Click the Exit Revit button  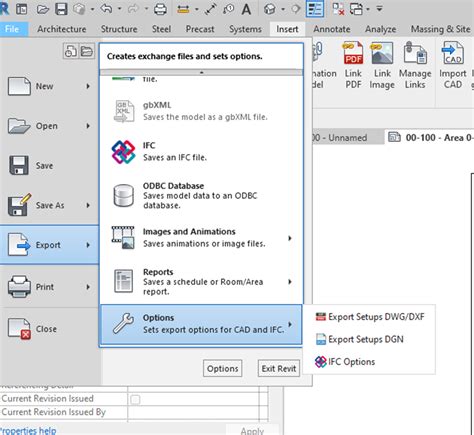279,368
